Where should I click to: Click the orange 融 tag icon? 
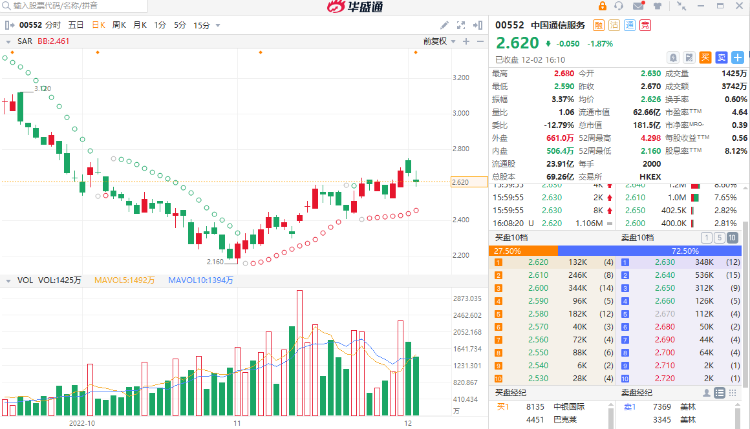(x=598, y=25)
